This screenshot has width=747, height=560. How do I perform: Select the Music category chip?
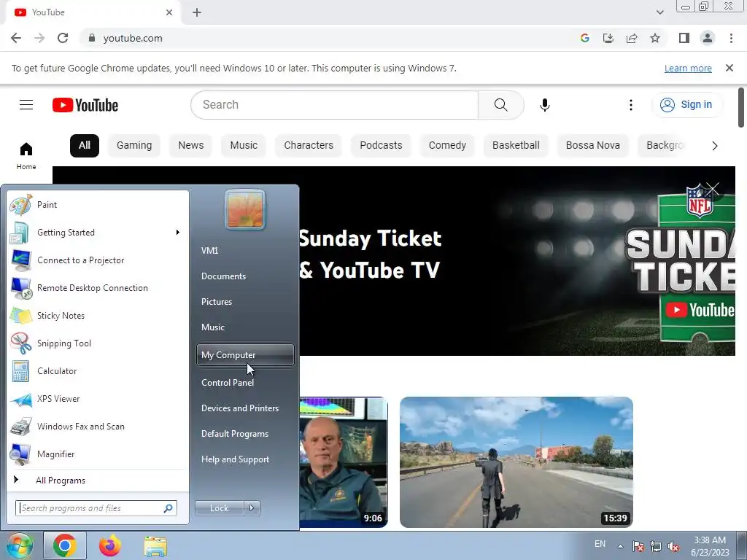pos(244,145)
